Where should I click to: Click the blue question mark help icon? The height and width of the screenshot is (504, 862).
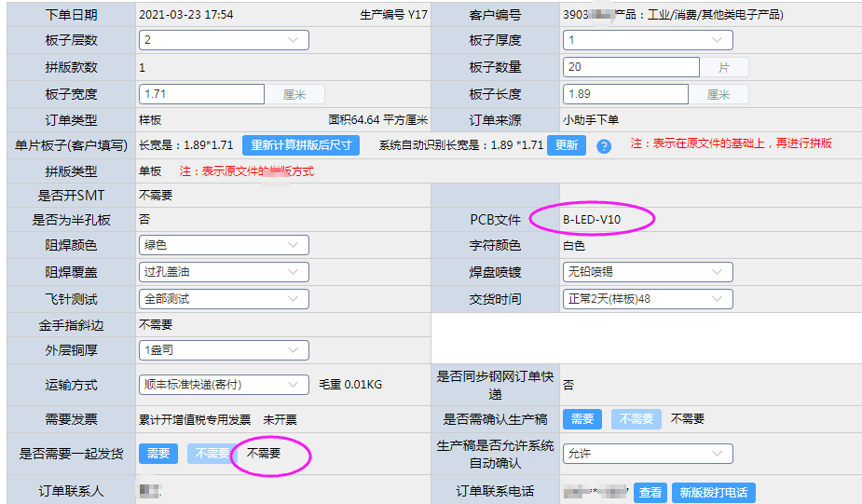coord(604,146)
